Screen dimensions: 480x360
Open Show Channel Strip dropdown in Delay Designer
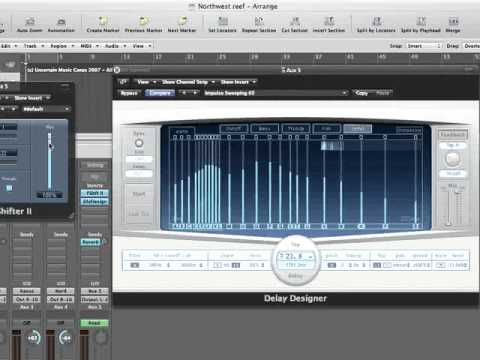(188, 82)
